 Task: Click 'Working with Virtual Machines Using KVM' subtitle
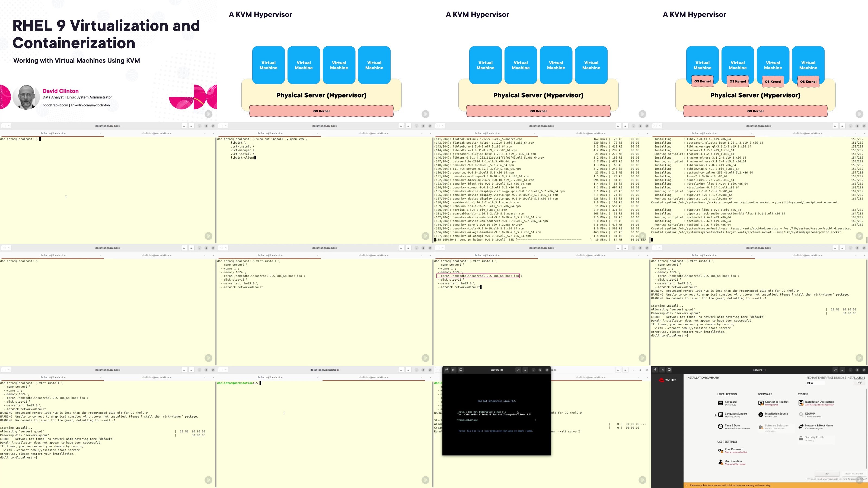[76, 61]
